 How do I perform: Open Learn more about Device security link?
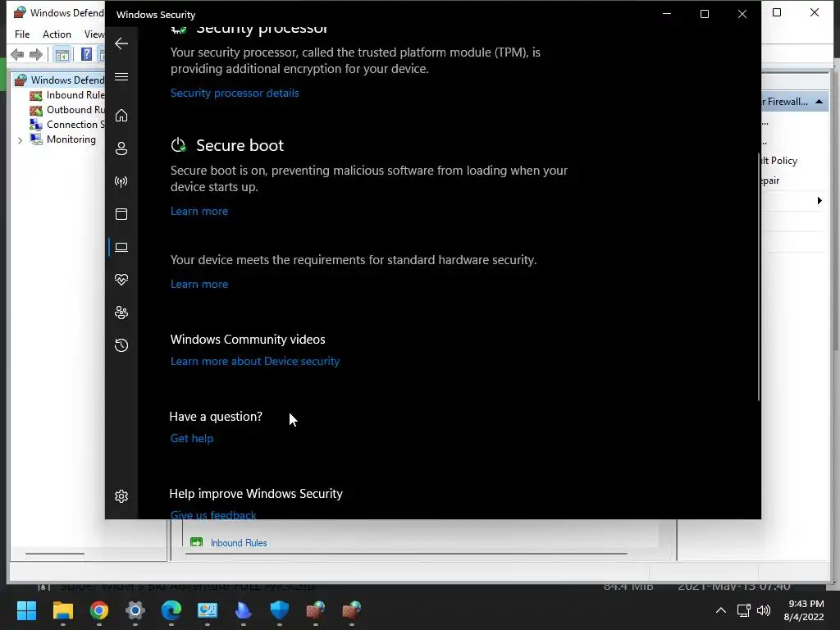255,361
